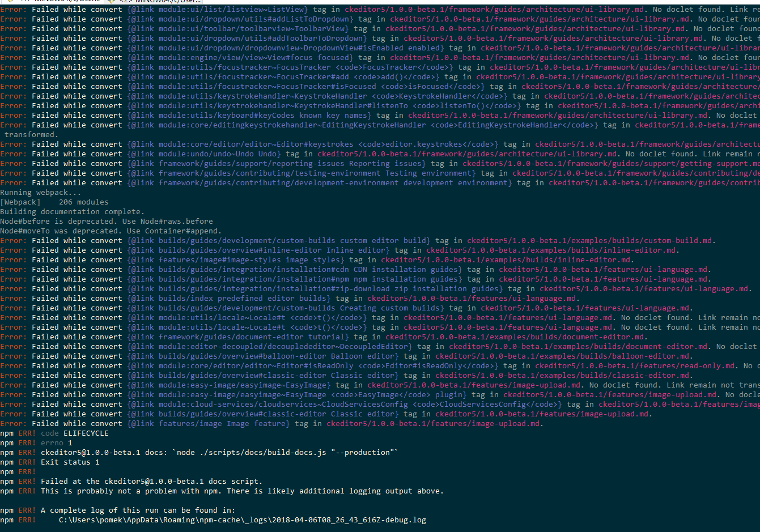Click the installation#zip-download zip installation guides text
The width and height of the screenshot is (760, 532).
coord(315,289)
